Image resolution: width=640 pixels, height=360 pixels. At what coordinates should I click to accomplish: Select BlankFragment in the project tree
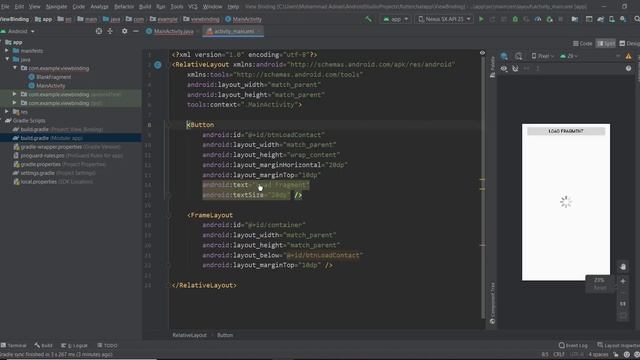tap(50, 77)
